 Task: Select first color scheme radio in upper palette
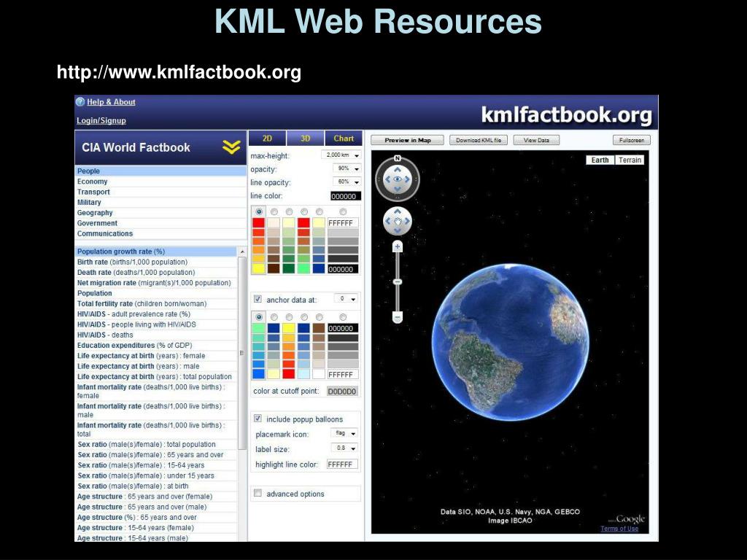259,211
